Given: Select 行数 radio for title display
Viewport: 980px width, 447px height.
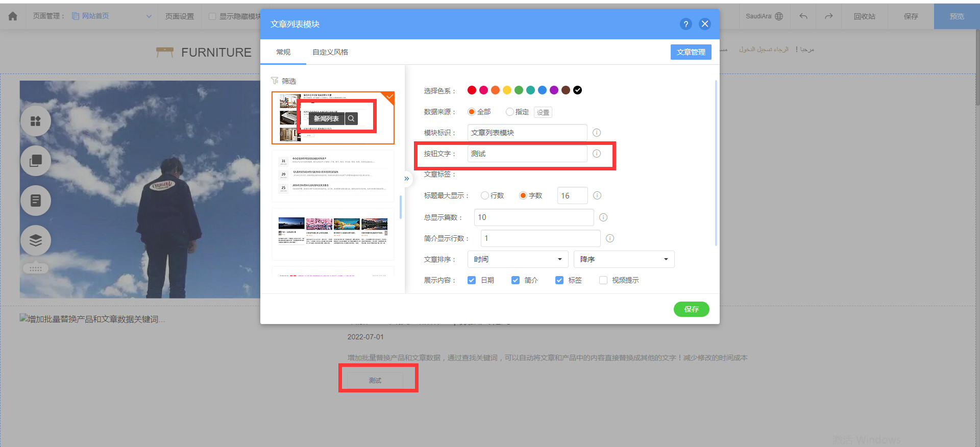Looking at the screenshot, I should tap(485, 195).
